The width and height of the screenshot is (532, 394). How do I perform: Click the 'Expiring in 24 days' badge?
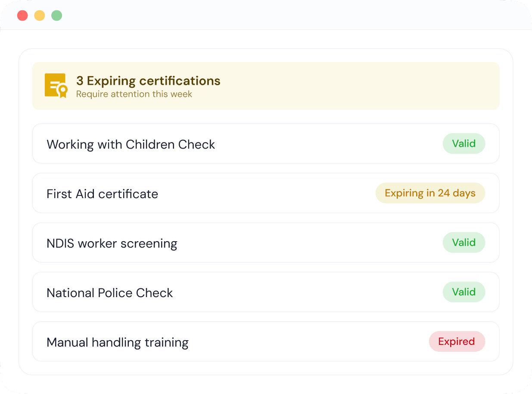point(430,193)
